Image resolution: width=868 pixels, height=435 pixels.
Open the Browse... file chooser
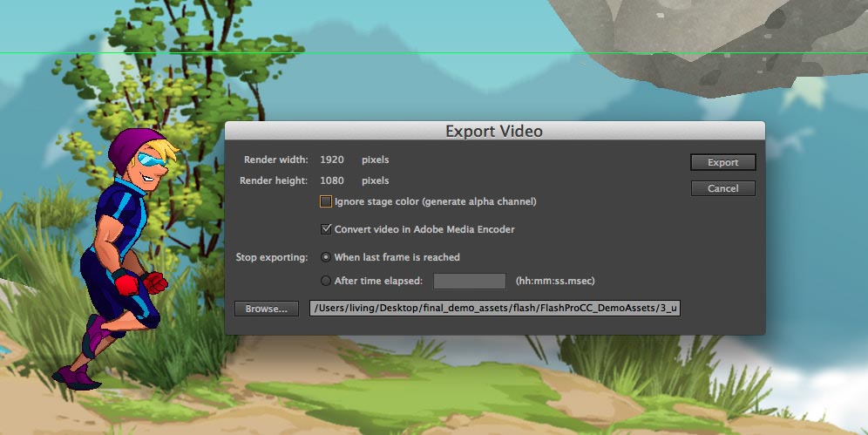click(267, 309)
